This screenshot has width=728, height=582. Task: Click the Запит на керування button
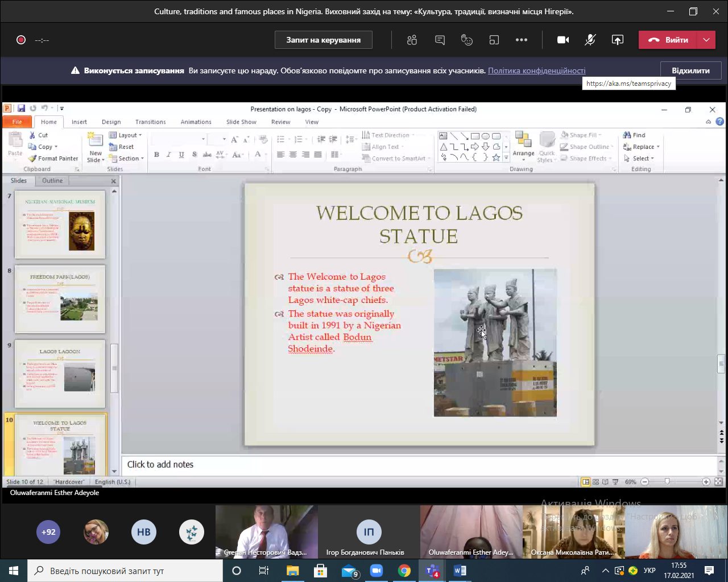click(x=323, y=40)
